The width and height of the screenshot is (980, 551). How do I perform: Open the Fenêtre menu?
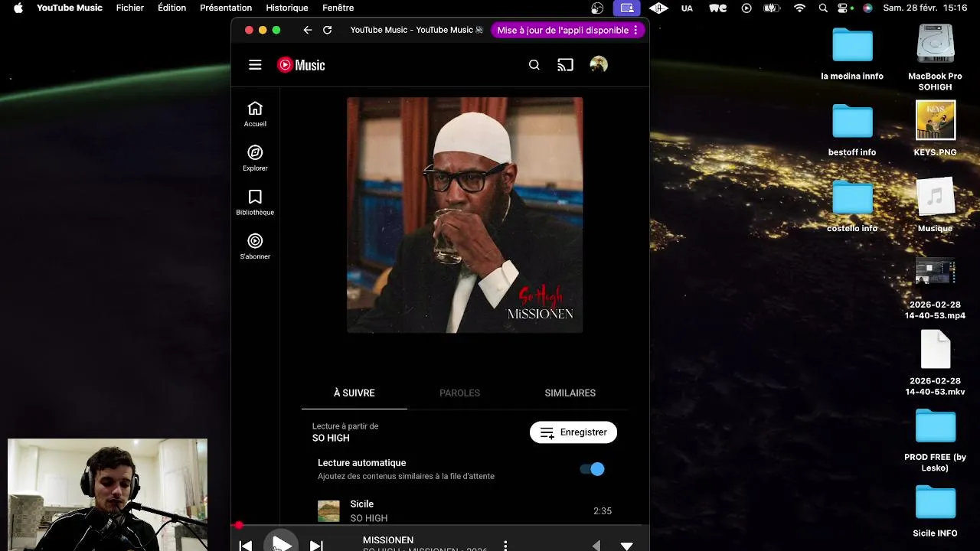click(x=338, y=8)
